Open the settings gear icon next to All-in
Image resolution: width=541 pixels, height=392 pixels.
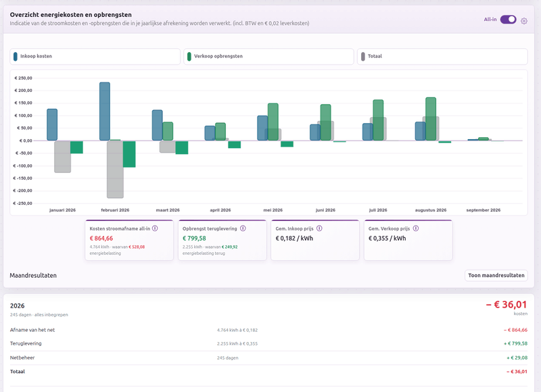tap(523, 21)
